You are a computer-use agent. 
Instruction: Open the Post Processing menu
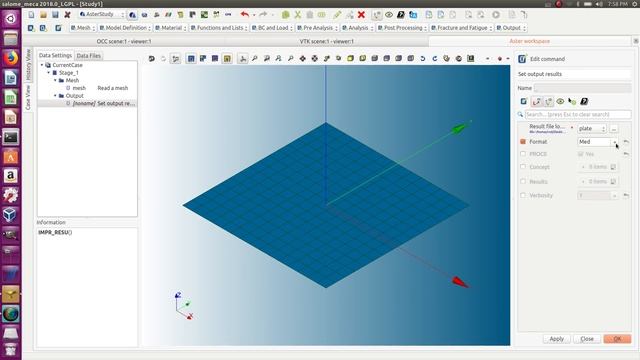(x=402, y=28)
